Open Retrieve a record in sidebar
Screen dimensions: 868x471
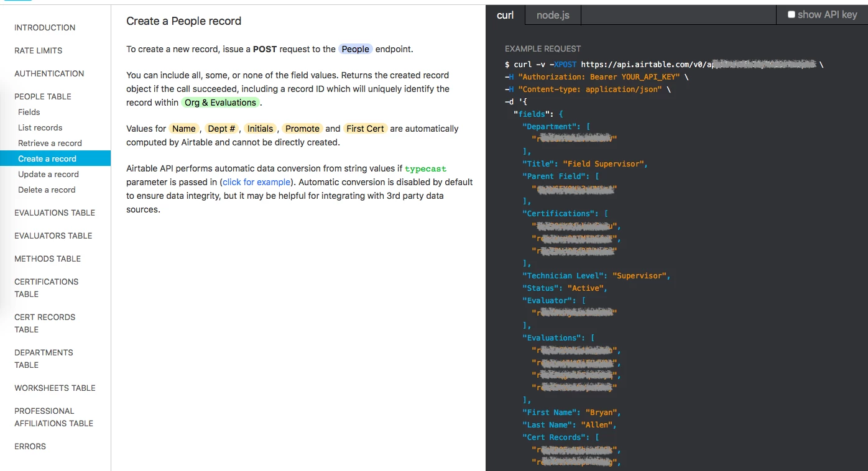coord(50,143)
